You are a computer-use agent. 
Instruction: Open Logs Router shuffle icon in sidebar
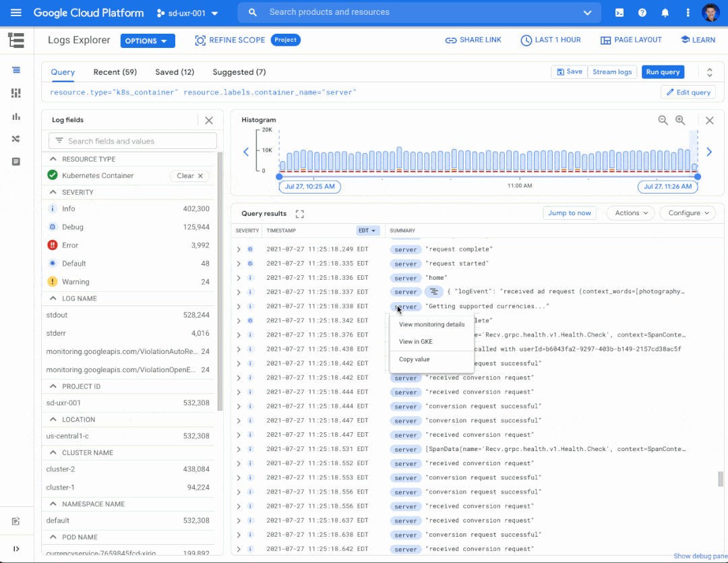16,139
